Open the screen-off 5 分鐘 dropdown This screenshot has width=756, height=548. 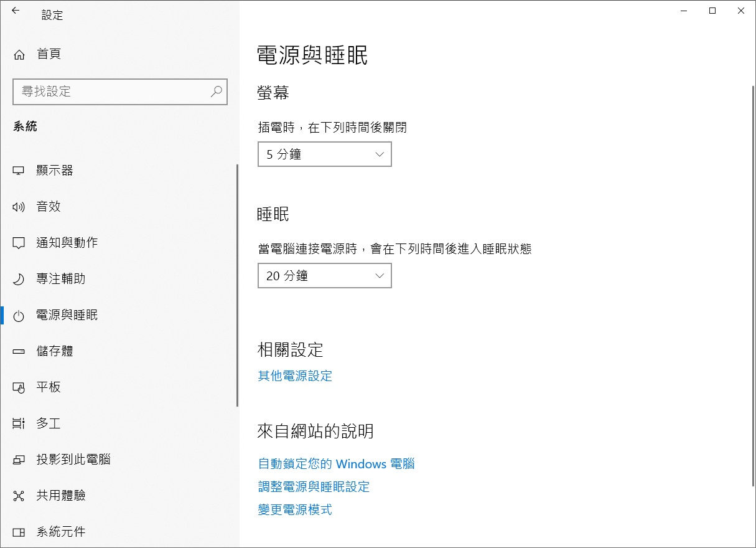tap(325, 154)
